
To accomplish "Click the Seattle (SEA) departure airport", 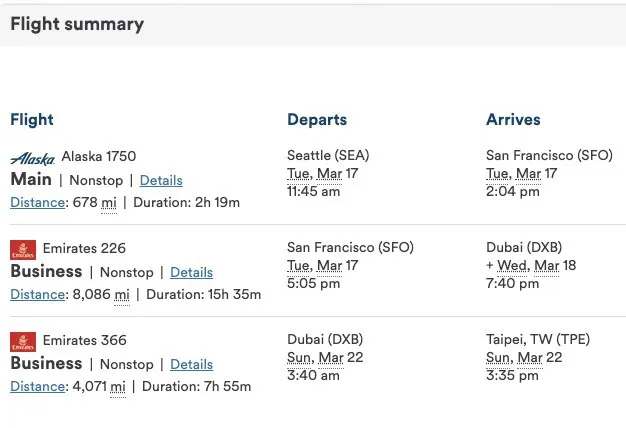I will pyautogui.click(x=328, y=156).
